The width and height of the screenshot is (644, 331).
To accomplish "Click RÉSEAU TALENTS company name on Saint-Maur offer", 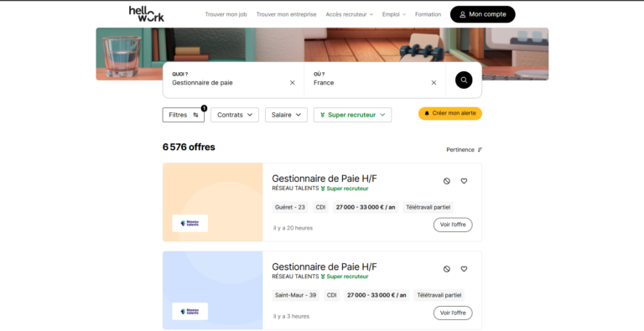I will tap(295, 276).
